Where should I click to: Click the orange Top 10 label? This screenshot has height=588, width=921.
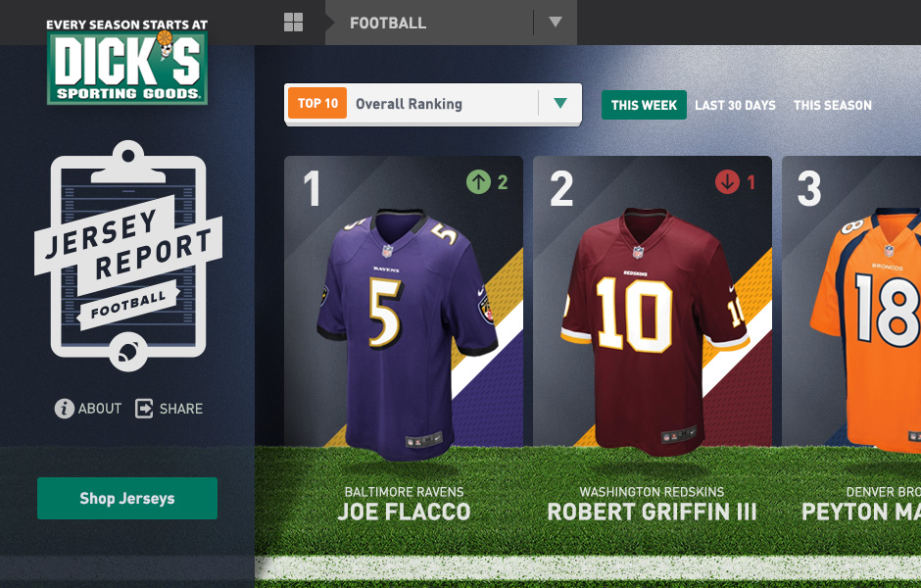pos(317,103)
